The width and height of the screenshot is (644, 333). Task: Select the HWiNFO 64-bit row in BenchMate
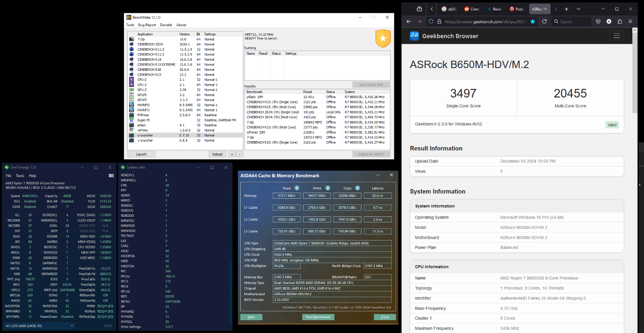[x=186, y=110]
